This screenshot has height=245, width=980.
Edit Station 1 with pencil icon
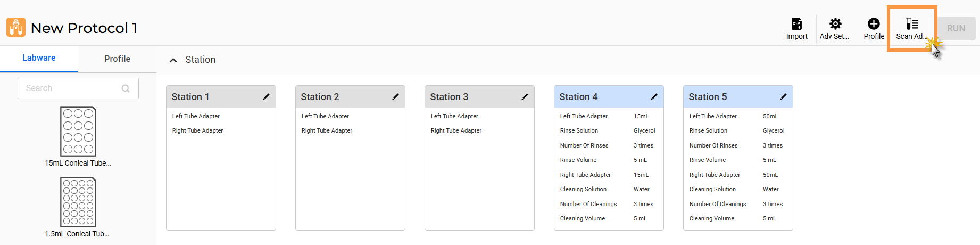pos(266,97)
